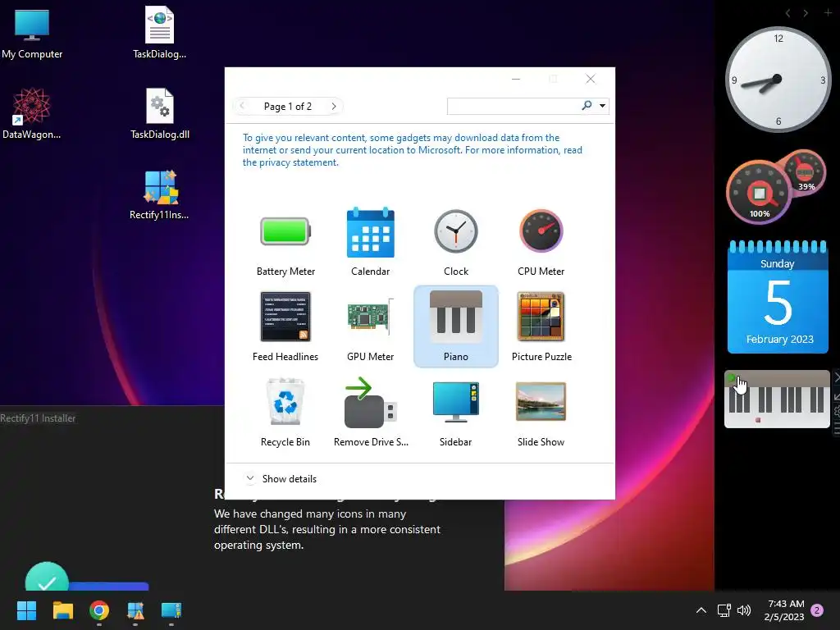The height and width of the screenshot is (630, 840).
Task: Select the Feed Headlines gadget
Action: click(285, 326)
